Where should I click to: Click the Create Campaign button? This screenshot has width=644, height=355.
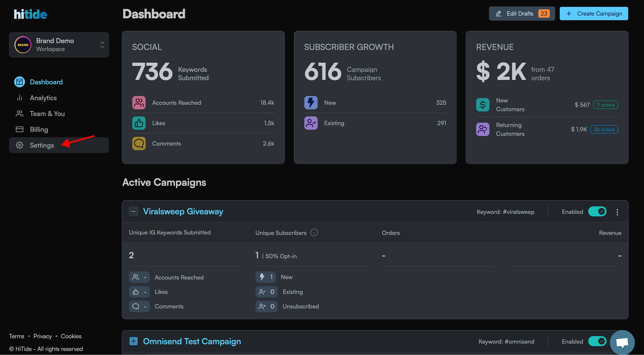[594, 14]
